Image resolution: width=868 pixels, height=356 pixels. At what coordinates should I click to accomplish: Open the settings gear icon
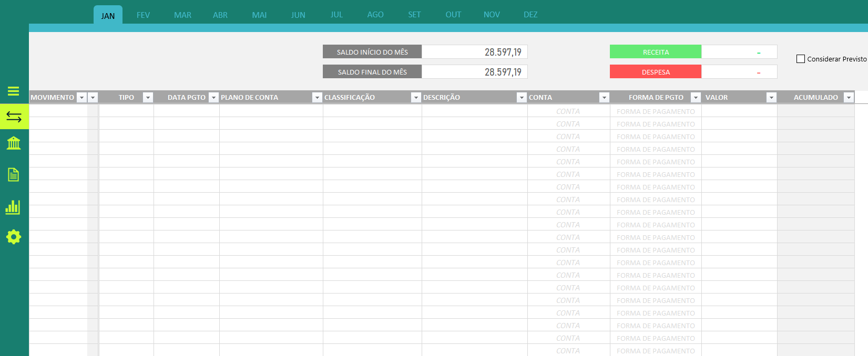coord(14,237)
